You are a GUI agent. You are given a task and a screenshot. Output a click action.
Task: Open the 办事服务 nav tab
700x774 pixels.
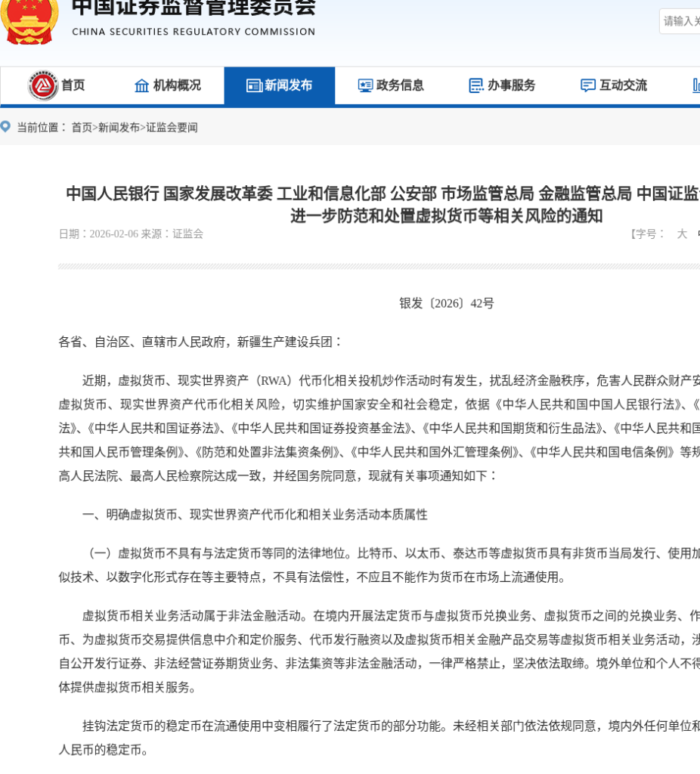503,85
